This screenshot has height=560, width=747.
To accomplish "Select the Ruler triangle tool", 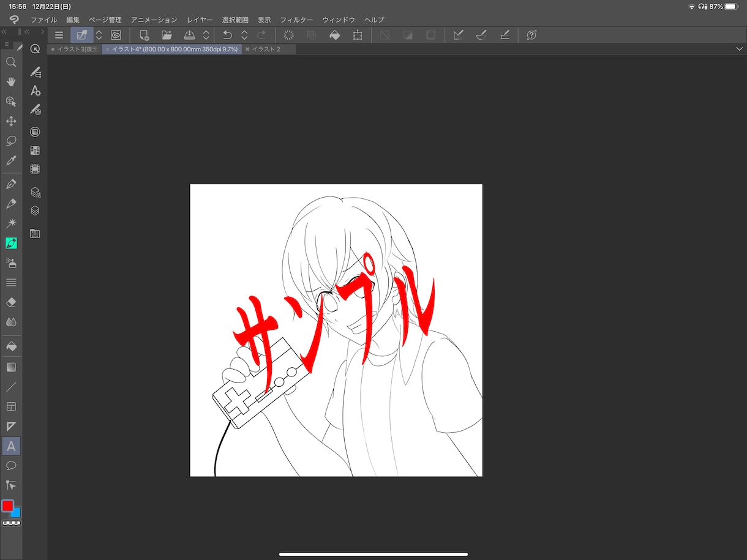I will pyautogui.click(x=11, y=426).
